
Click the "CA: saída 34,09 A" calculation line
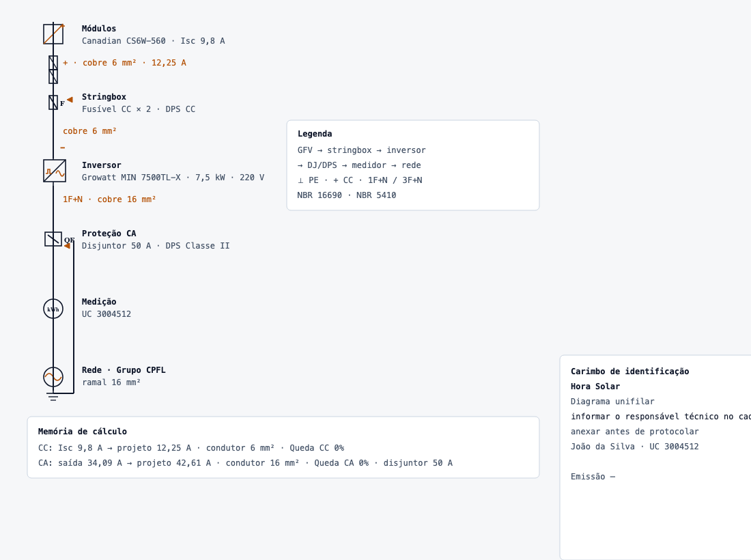pos(245,463)
